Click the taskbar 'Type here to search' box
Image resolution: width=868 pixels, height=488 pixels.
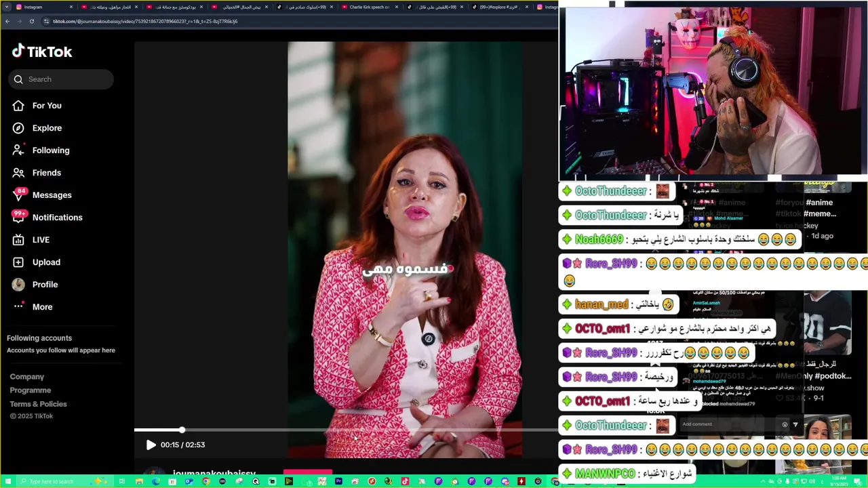pyautogui.click(x=66, y=481)
